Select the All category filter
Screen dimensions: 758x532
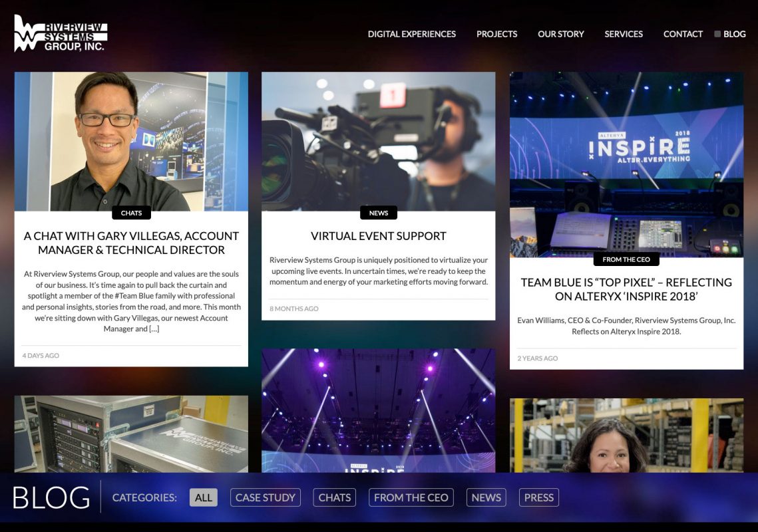point(204,497)
